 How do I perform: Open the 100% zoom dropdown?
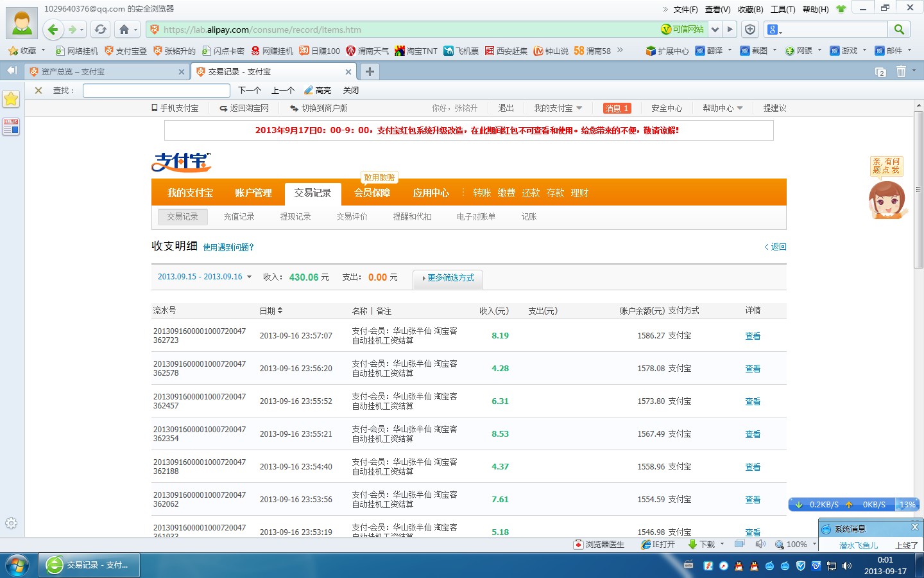point(796,545)
